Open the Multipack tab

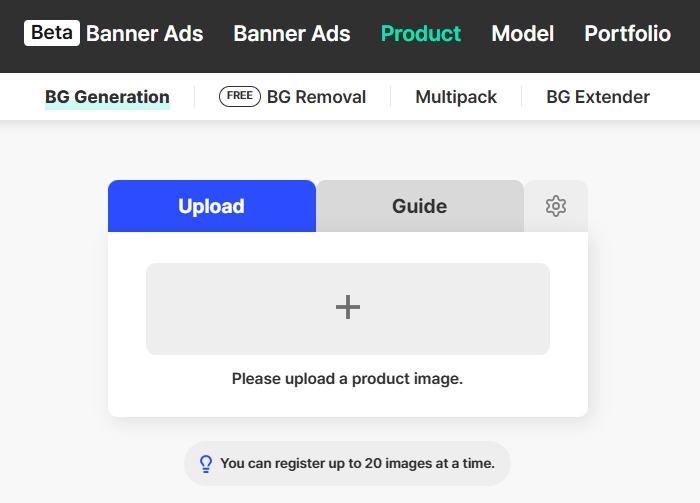click(x=456, y=97)
